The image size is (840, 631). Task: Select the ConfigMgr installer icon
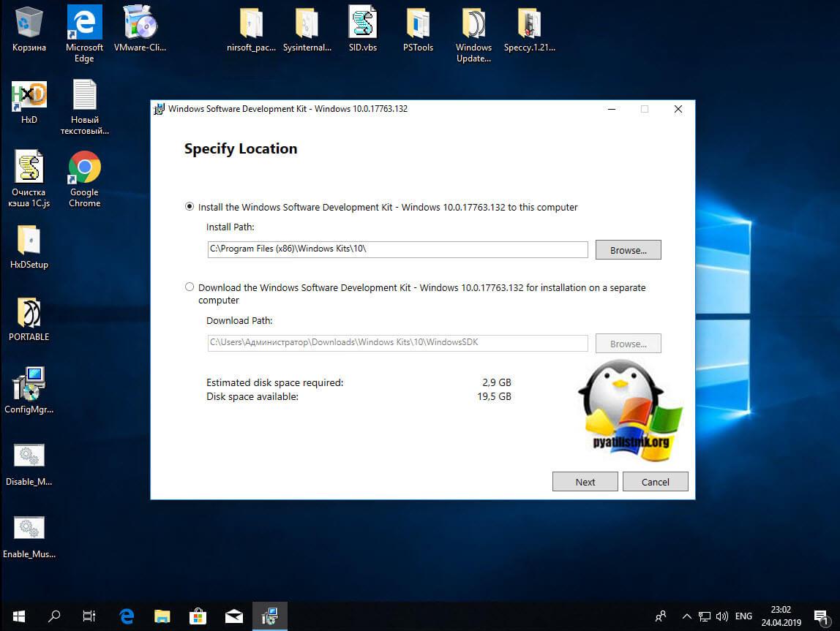coord(29,391)
